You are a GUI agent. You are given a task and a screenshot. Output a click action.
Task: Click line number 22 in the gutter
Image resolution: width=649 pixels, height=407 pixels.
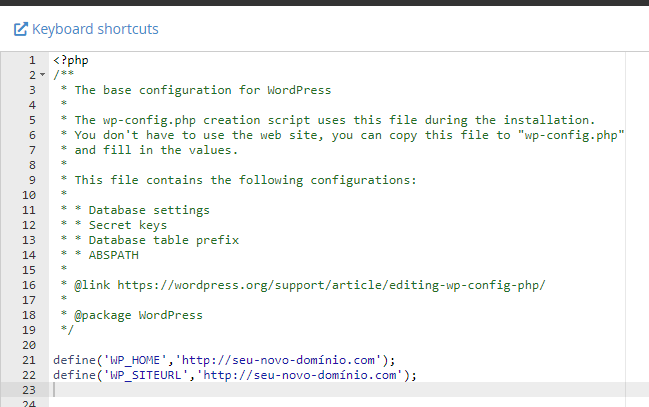(29, 375)
